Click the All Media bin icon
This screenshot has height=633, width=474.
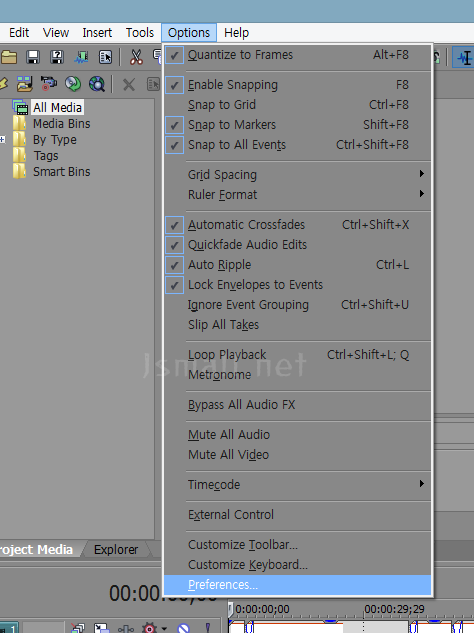pyautogui.click(x=21, y=107)
